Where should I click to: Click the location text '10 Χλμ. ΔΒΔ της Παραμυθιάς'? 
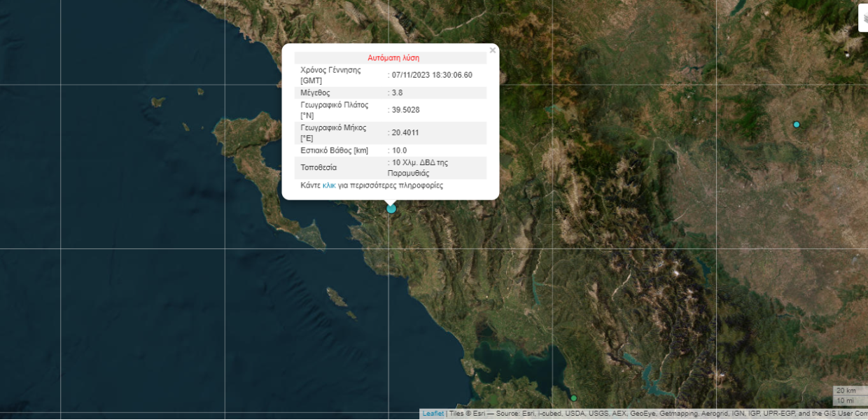pyautogui.click(x=419, y=167)
